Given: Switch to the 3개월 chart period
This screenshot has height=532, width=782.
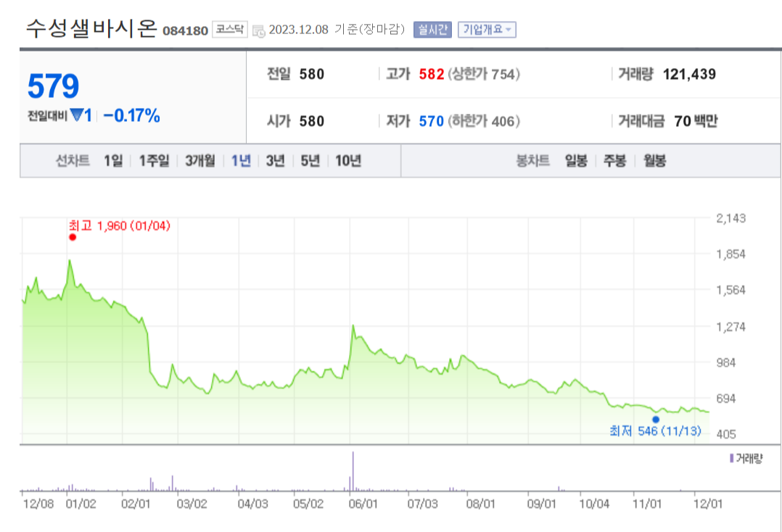Looking at the screenshot, I should [x=200, y=161].
